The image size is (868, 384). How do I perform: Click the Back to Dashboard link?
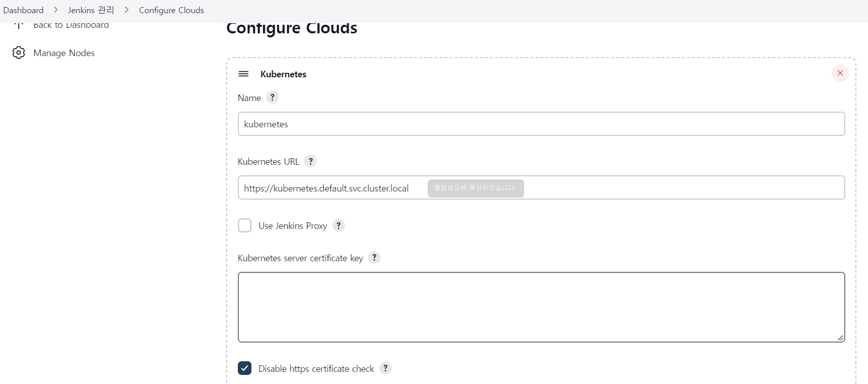click(x=71, y=25)
